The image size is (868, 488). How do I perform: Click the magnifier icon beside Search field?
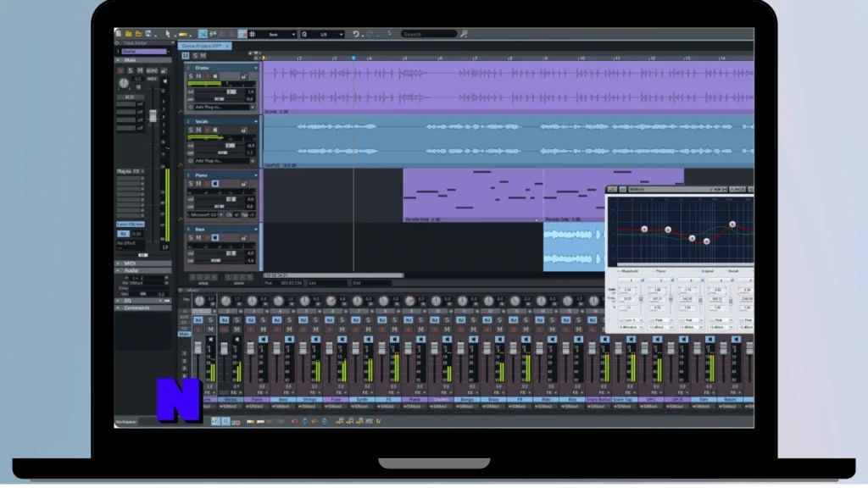pos(464,34)
